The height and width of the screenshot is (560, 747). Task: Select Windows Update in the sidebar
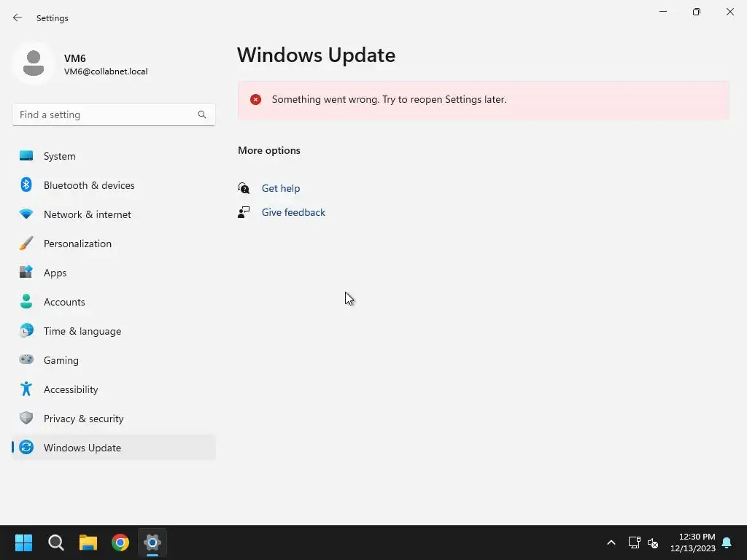[x=113, y=448]
